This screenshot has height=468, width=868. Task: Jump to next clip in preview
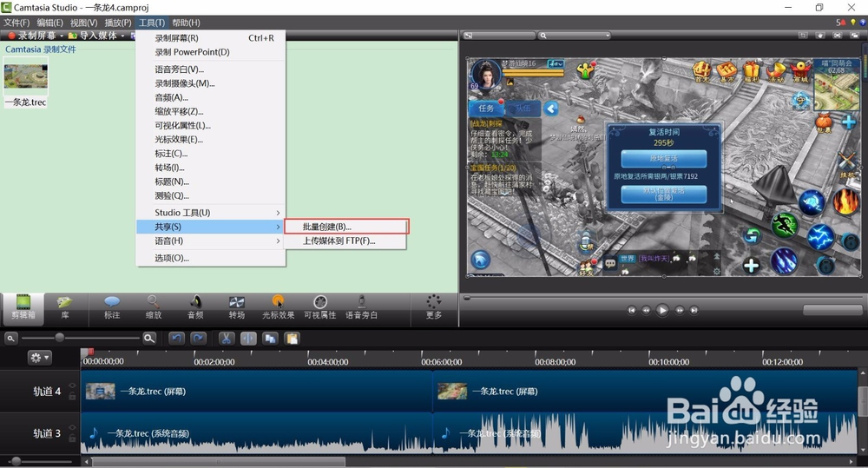(x=694, y=310)
